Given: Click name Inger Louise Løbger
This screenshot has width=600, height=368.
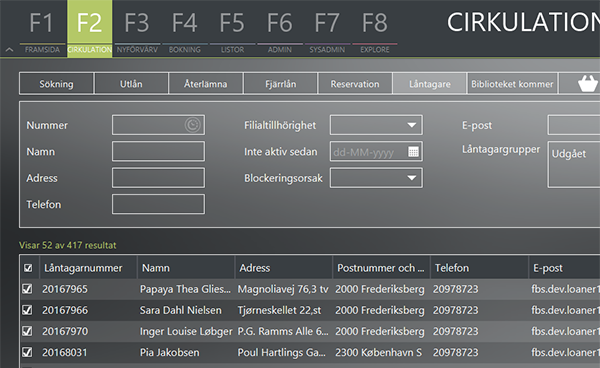Looking at the screenshot, I should [186, 331].
